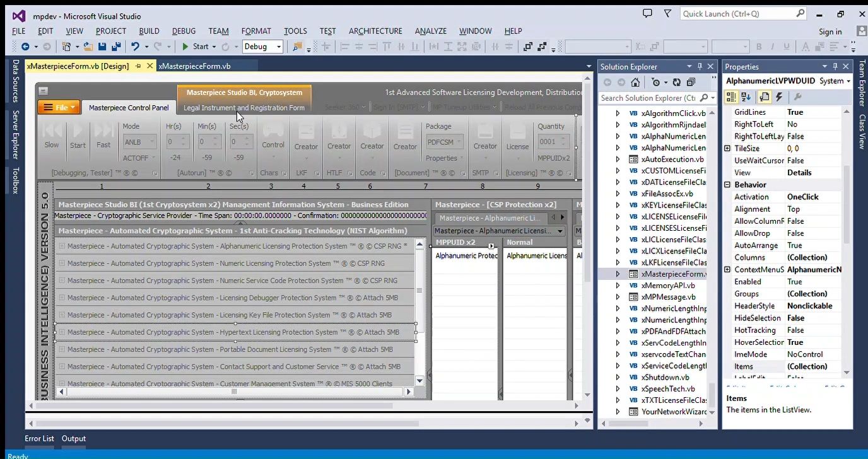Click Sign in link at top right
Screen dimensions: 868x459
pos(830,32)
